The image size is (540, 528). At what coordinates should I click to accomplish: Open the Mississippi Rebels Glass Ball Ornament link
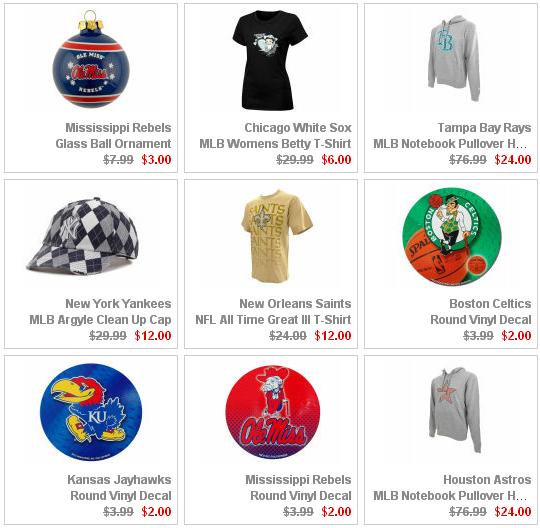pyautogui.click(x=113, y=135)
